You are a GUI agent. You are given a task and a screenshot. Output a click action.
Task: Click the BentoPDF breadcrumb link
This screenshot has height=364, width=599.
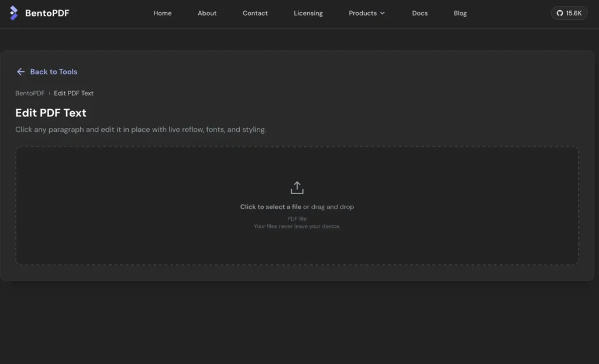click(30, 93)
